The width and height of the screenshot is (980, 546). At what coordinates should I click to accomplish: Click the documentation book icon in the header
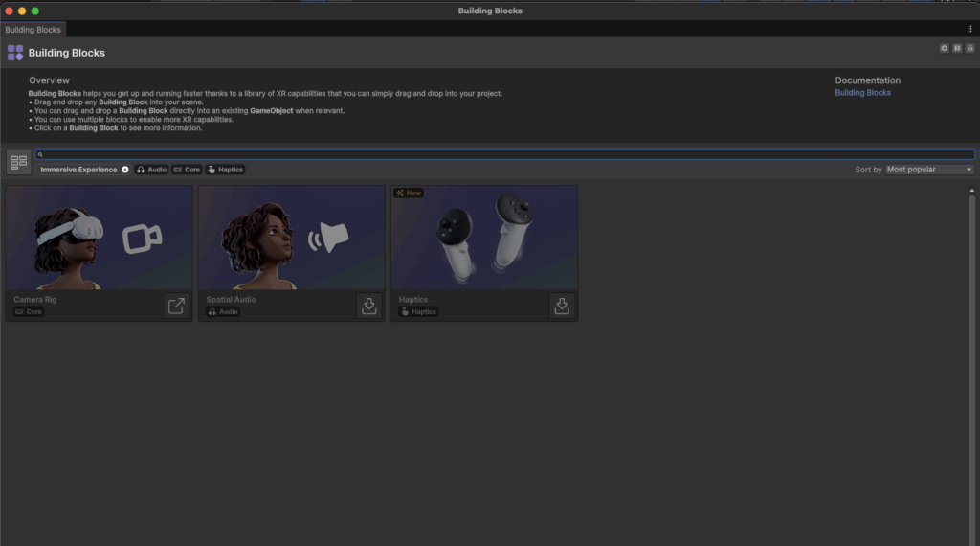[957, 48]
